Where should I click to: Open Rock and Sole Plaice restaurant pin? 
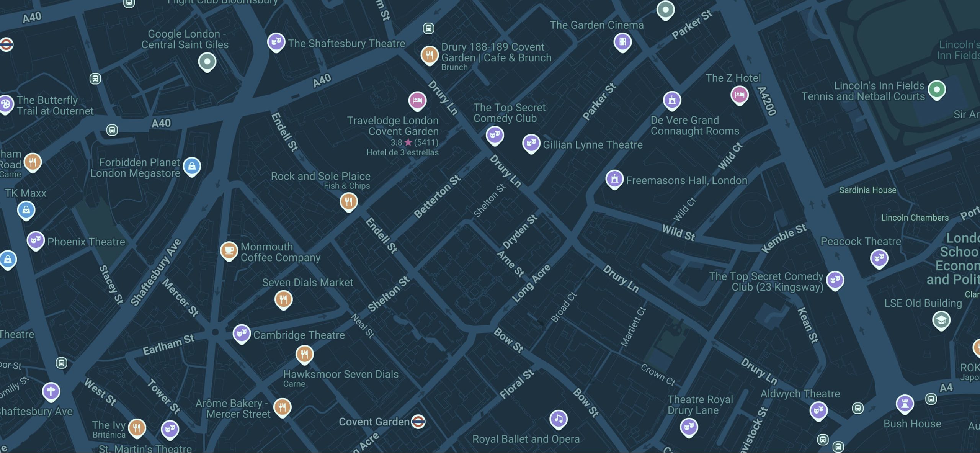[348, 201]
